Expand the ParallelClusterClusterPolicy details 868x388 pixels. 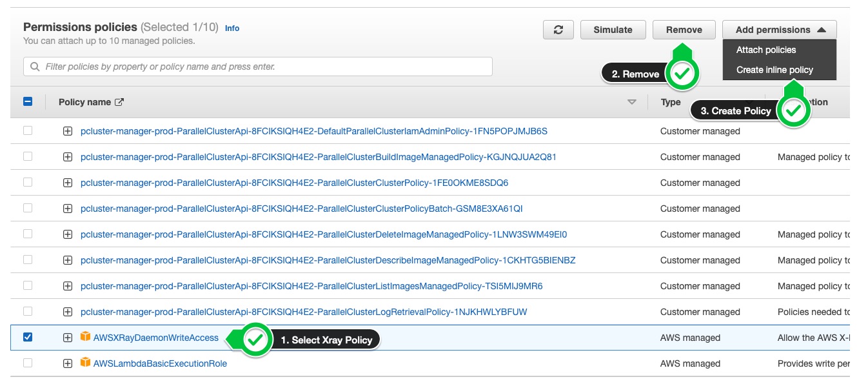[67, 183]
